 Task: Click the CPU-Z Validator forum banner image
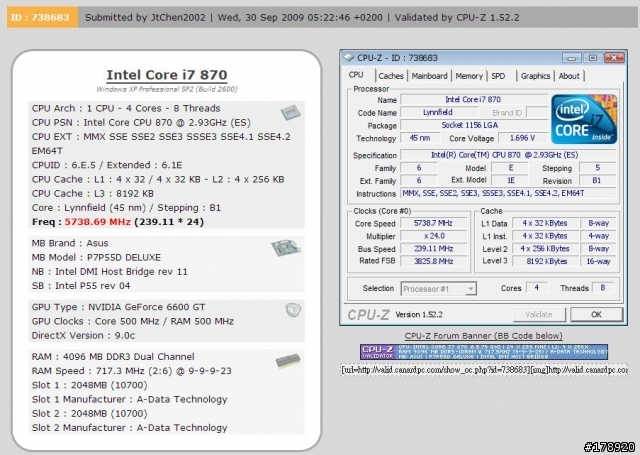[x=484, y=352]
